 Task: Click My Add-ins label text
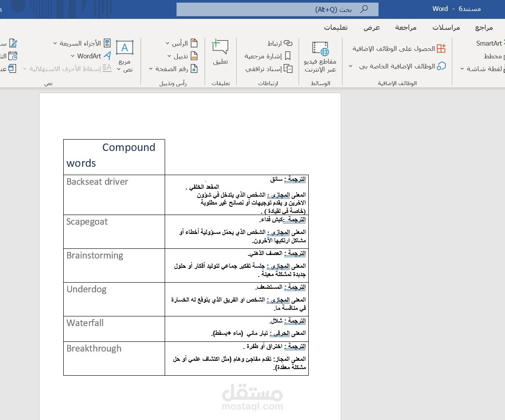tap(397, 66)
